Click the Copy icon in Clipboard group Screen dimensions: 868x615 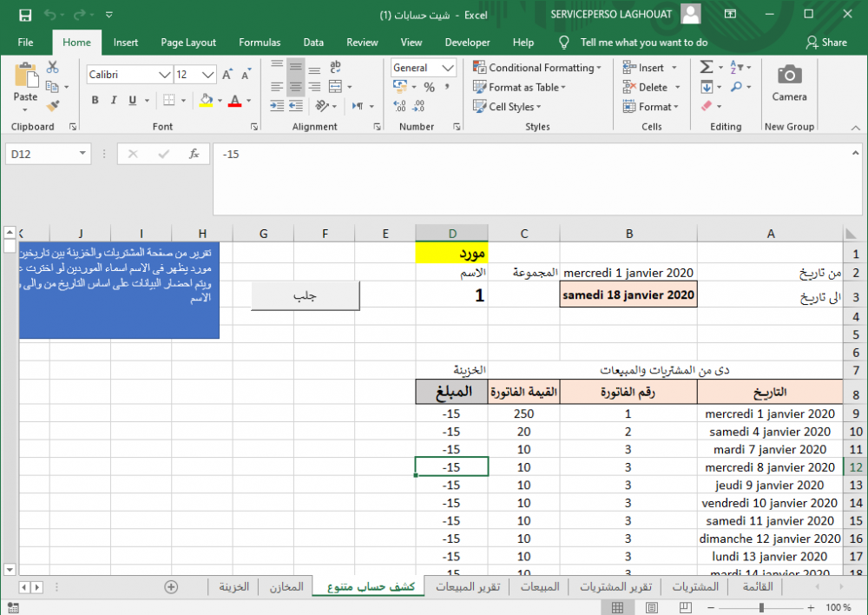pyautogui.click(x=52, y=87)
